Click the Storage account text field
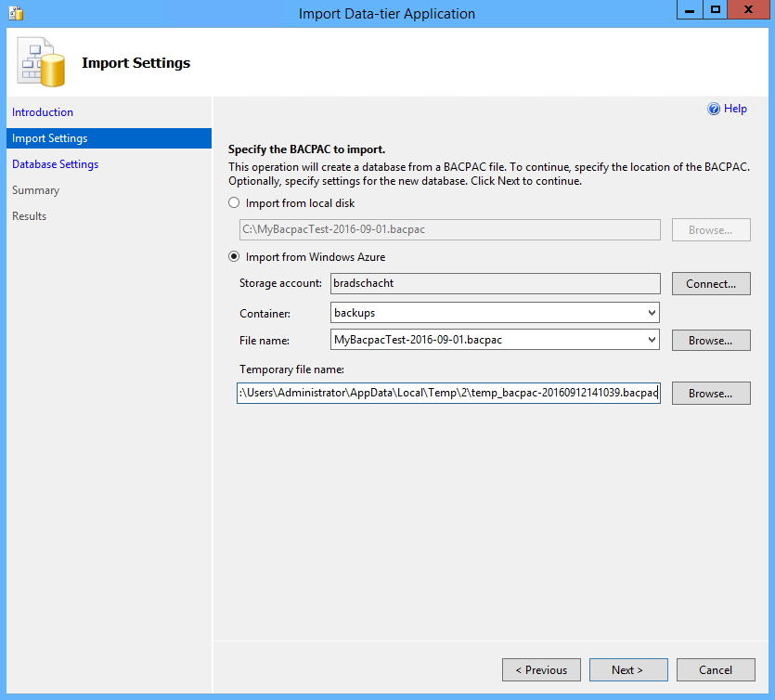The width and height of the screenshot is (775, 700). click(x=495, y=284)
